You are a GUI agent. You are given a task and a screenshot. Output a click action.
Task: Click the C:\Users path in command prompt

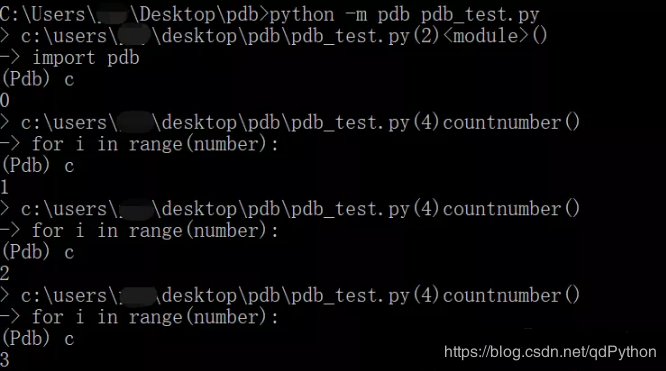pos(134,15)
